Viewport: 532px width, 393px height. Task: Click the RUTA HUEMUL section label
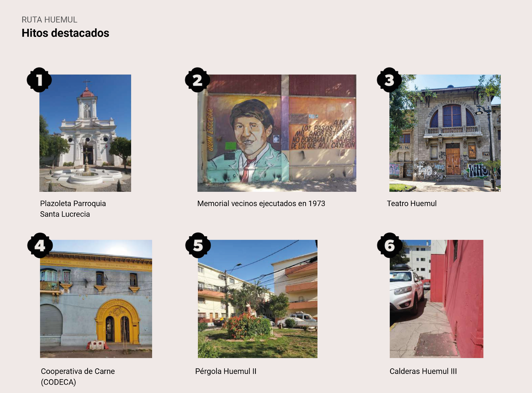49,20
